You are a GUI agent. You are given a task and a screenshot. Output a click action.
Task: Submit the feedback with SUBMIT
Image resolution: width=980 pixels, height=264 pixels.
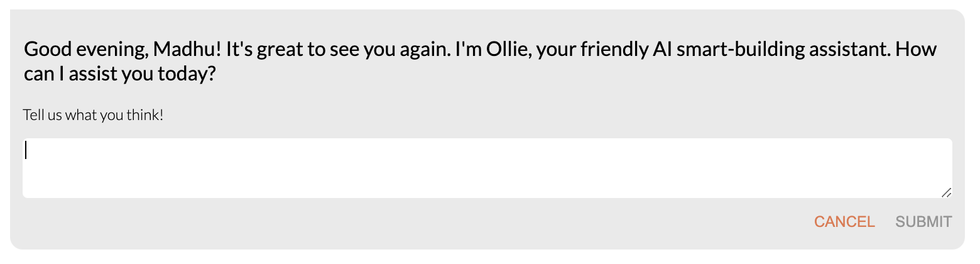click(x=923, y=222)
